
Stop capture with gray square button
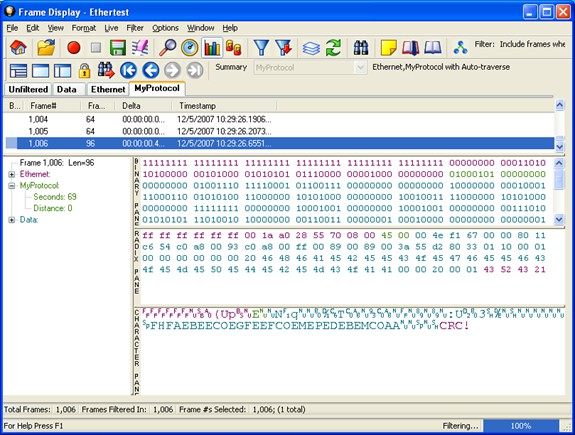(96, 48)
